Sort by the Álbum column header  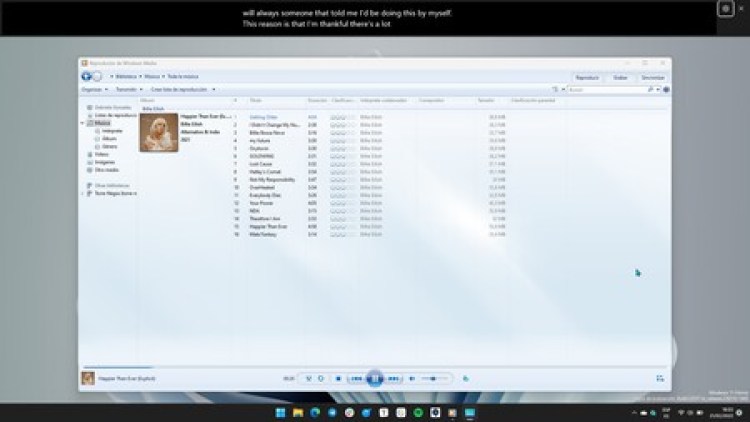[148, 100]
